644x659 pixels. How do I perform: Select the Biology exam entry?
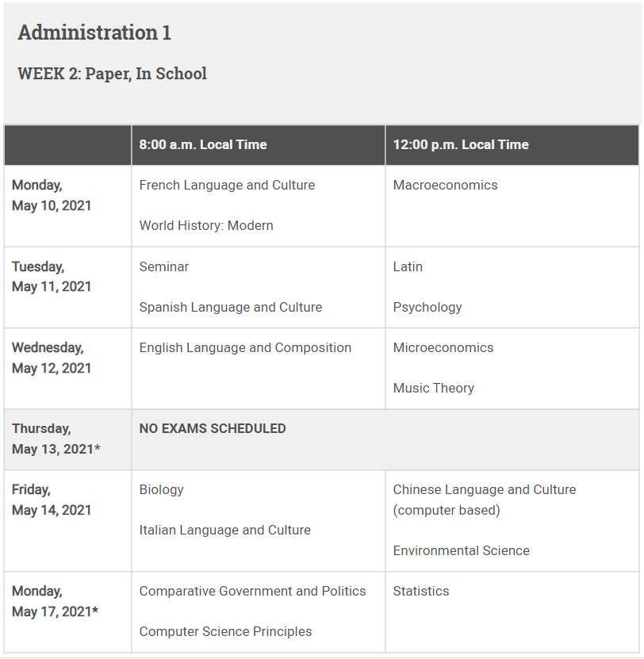click(161, 489)
